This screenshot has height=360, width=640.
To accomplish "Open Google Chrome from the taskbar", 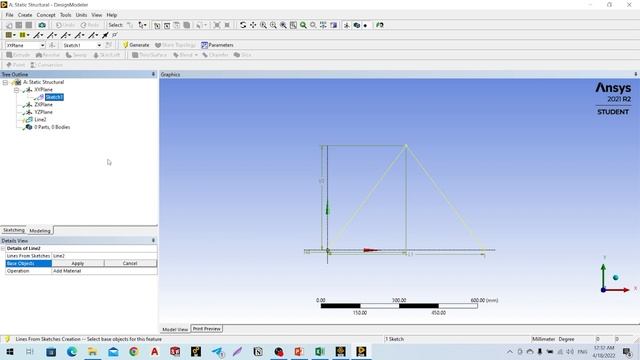I will click(x=134, y=351).
